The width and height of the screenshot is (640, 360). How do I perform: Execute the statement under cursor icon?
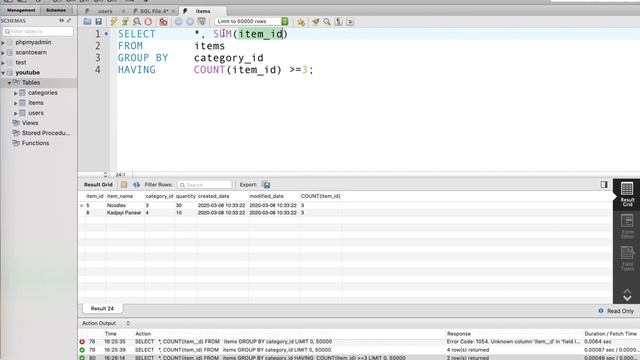[125, 21]
